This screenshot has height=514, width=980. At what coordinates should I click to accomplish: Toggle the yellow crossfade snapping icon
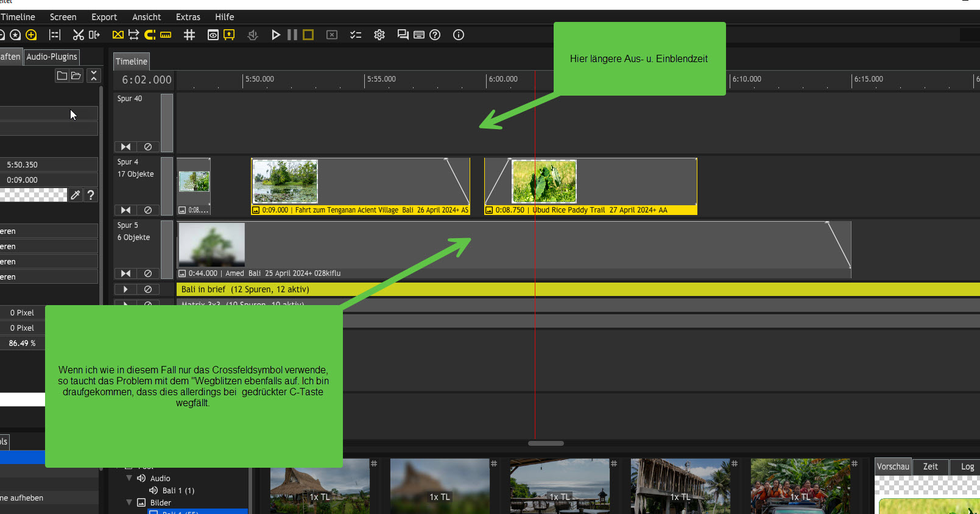(118, 35)
